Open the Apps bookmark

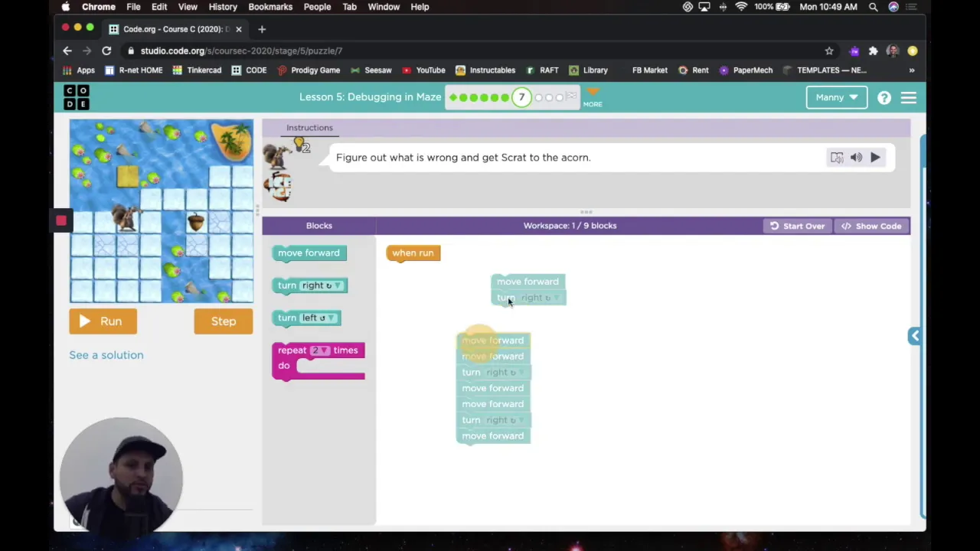pyautogui.click(x=79, y=70)
